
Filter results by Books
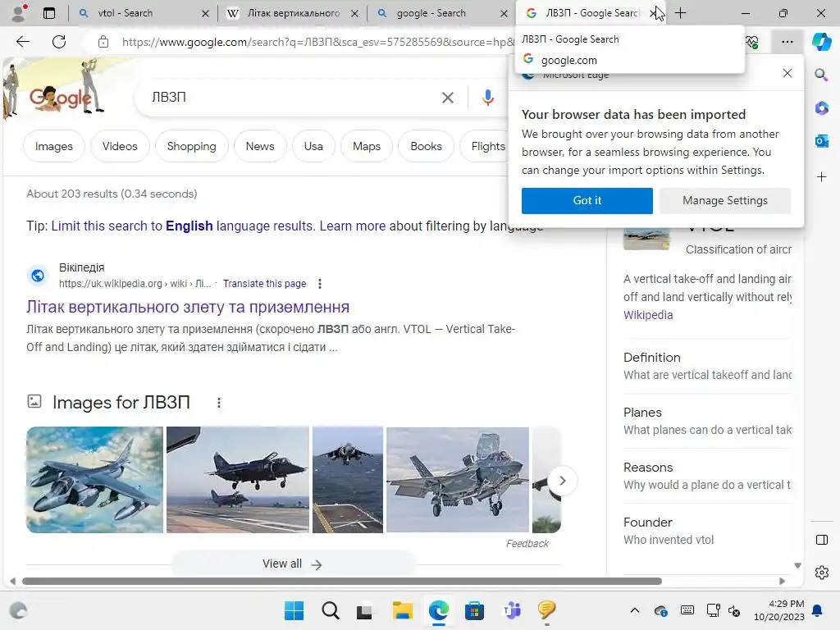tap(426, 146)
